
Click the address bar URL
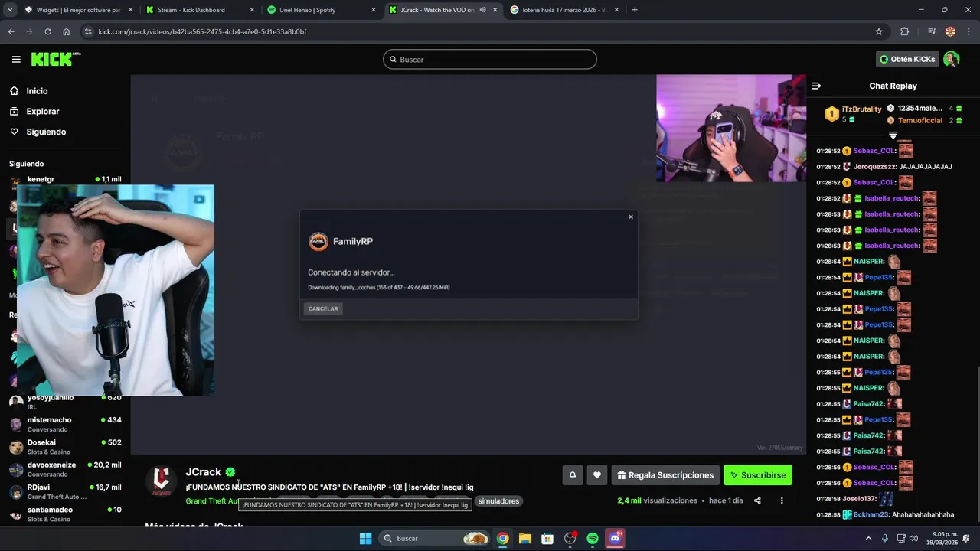click(202, 31)
